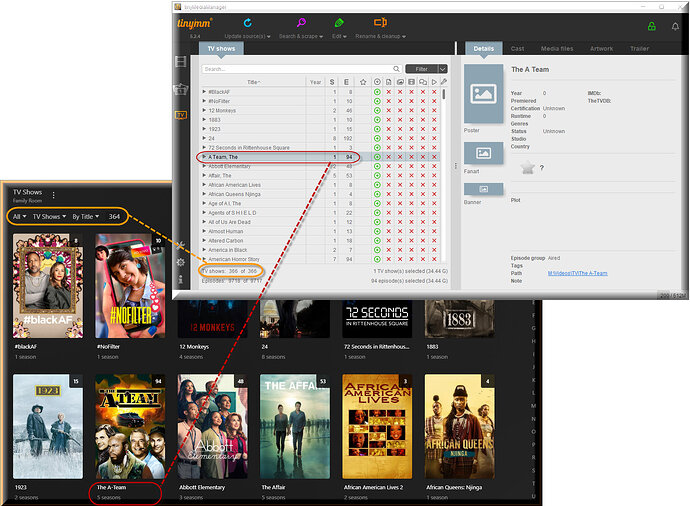Switch to the Media files tab
The height and width of the screenshot is (506, 690).
point(557,48)
